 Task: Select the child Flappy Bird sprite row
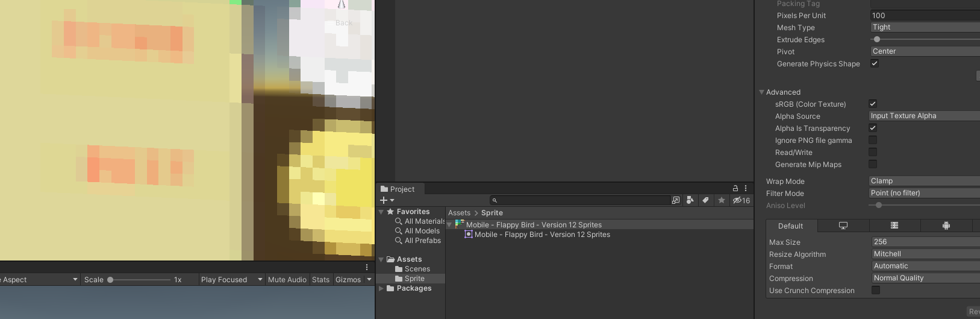pyautogui.click(x=600, y=235)
